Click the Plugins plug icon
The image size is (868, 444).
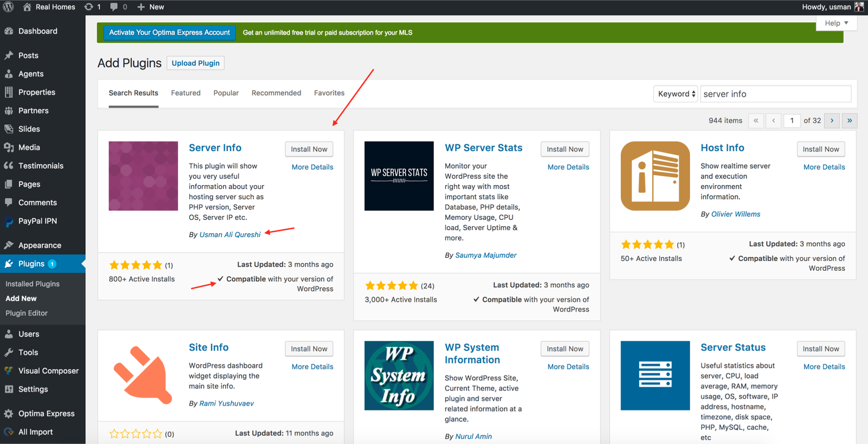coord(9,264)
